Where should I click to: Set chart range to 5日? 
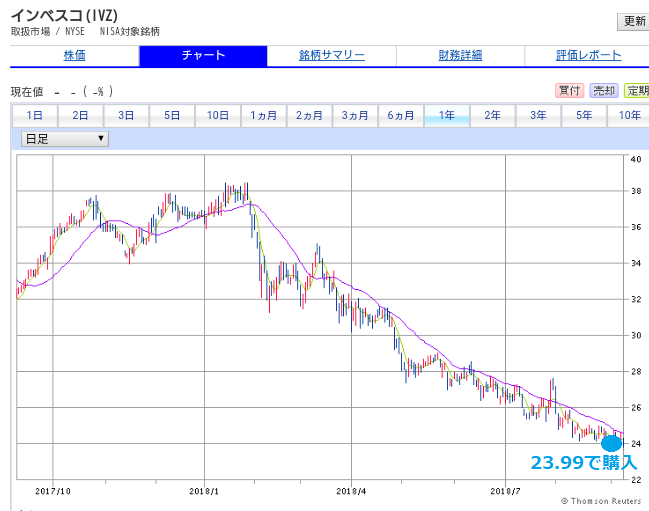click(x=172, y=116)
